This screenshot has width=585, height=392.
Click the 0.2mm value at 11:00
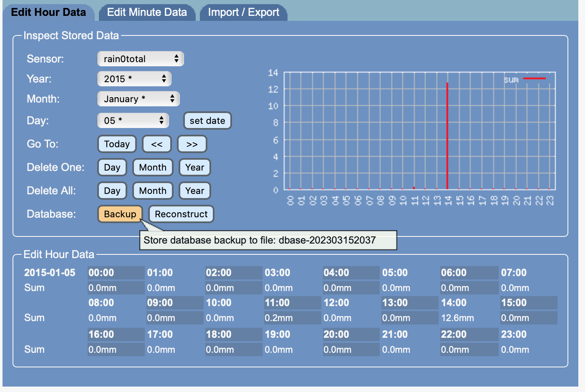(292, 318)
